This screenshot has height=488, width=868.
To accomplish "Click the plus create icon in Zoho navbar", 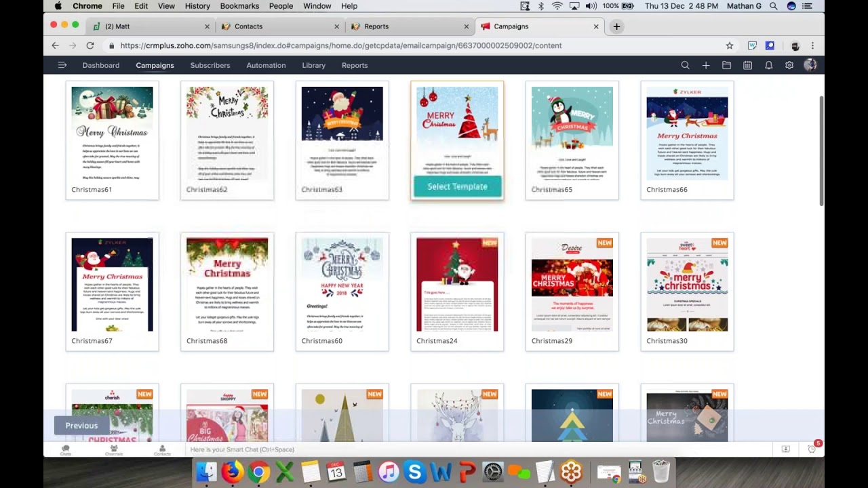I will pyautogui.click(x=706, y=65).
